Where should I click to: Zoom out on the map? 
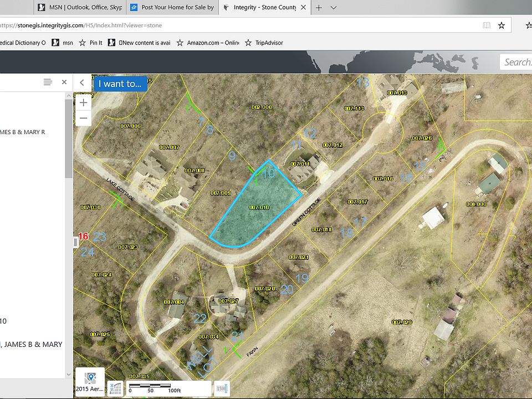83,118
